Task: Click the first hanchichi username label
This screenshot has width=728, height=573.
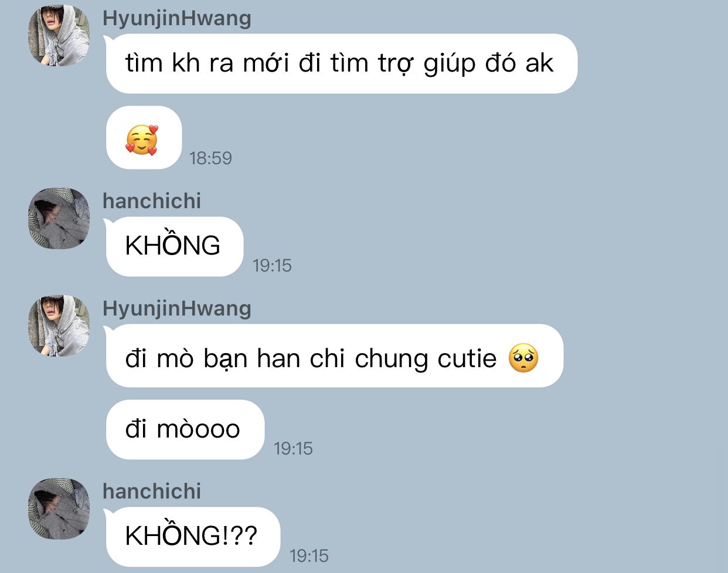Action: (x=152, y=201)
